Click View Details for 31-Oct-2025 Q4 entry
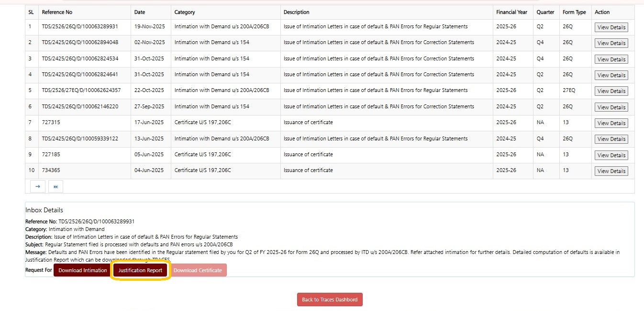 pyautogui.click(x=611, y=59)
